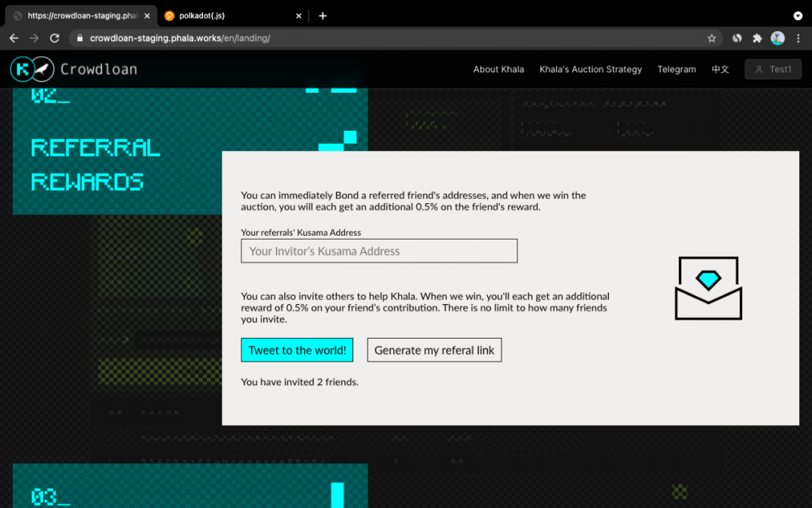Click the browser forward arrow
812x508 pixels.
tap(34, 38)
